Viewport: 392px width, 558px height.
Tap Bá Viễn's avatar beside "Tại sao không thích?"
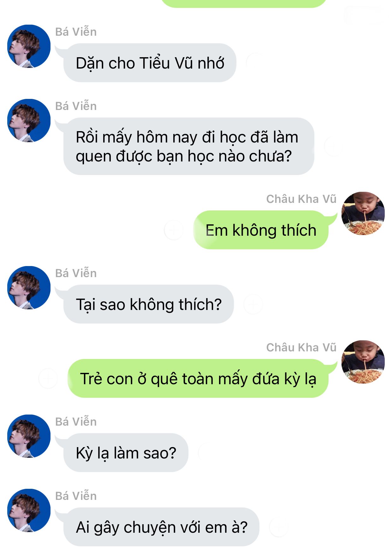pyautogui.click(x=29, y=288)
